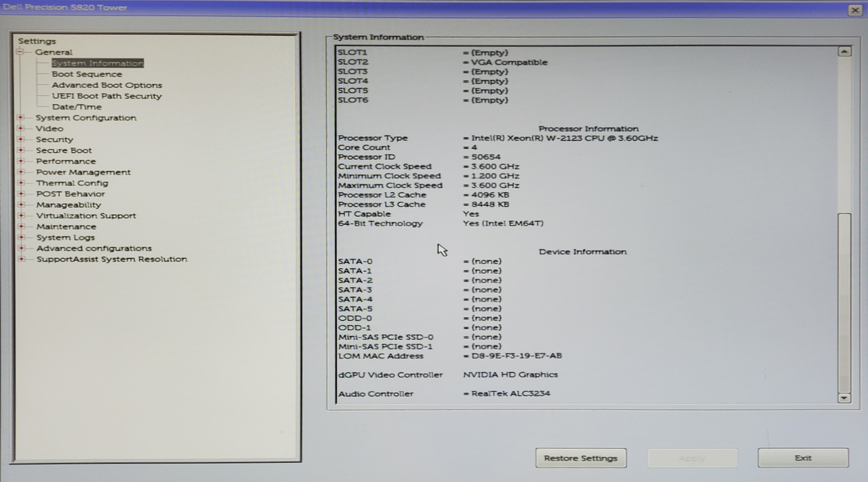Select the General category label
This screenshot has height=482, width=868.
pos(54,52)
